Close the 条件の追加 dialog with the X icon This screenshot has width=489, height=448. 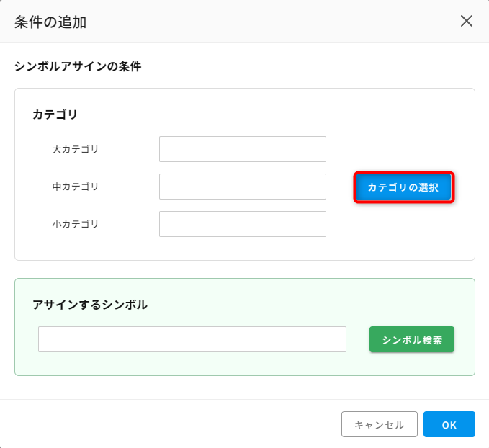(467, 21)
